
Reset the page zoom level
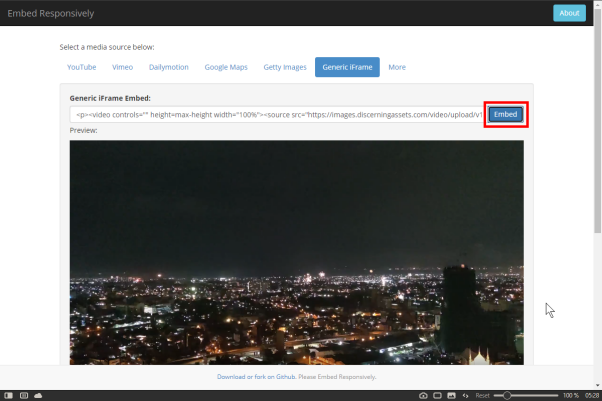483,395
